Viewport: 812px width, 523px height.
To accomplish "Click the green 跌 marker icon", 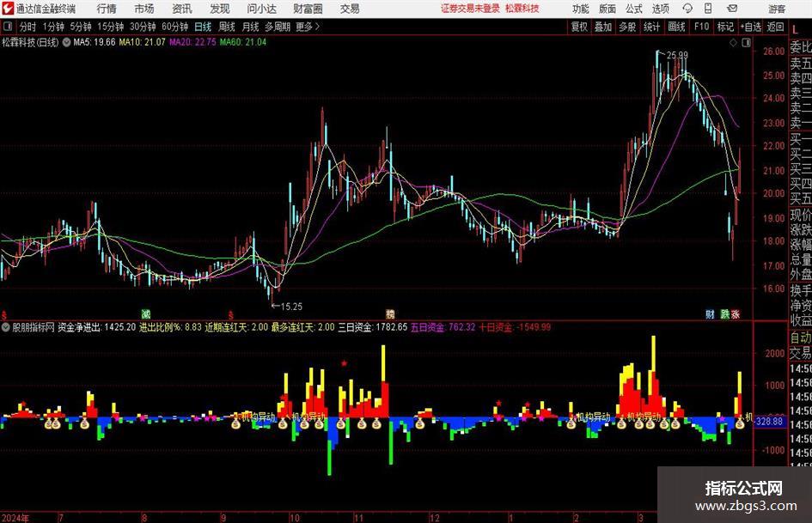I will tap(725, 314).
